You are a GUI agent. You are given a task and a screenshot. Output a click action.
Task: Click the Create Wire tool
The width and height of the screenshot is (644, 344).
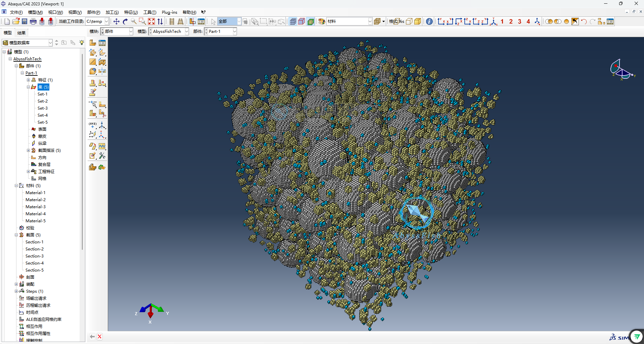pos(93,62)
